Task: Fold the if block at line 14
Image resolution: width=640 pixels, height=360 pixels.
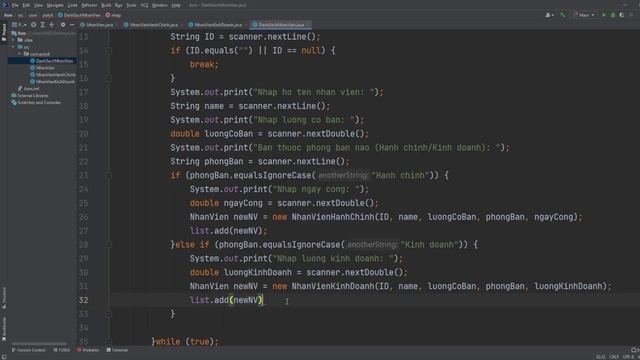Action: click(x=109, y=51)
